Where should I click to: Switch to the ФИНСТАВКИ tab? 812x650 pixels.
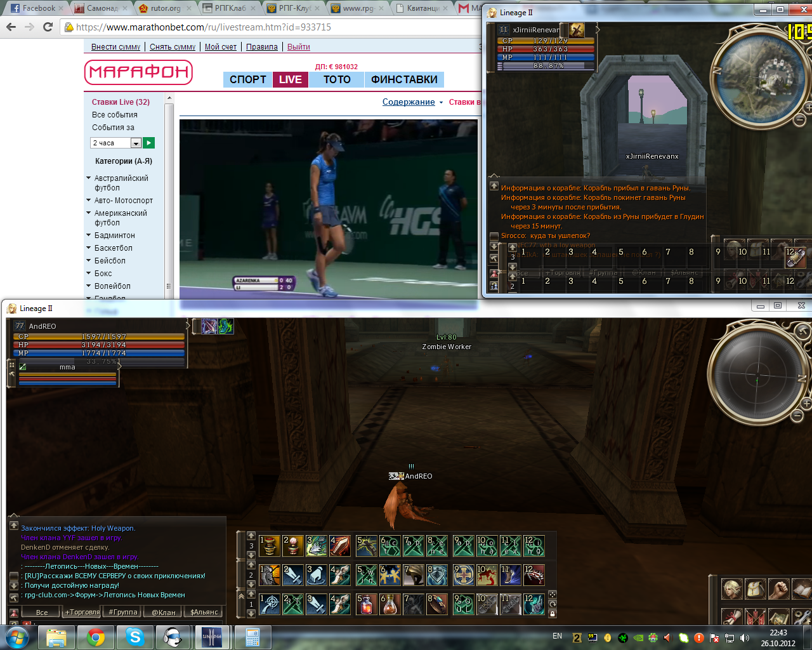(404, 79)
